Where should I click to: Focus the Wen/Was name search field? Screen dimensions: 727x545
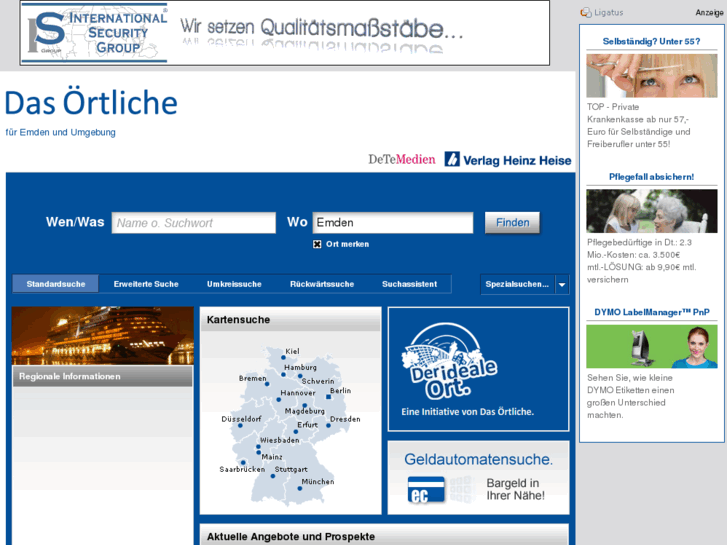(194, 223)
